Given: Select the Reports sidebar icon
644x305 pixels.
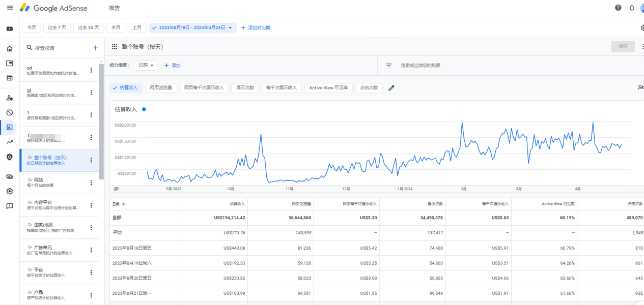Looking at the screenshot, I should pyautogui.click(x=10, y=127).
